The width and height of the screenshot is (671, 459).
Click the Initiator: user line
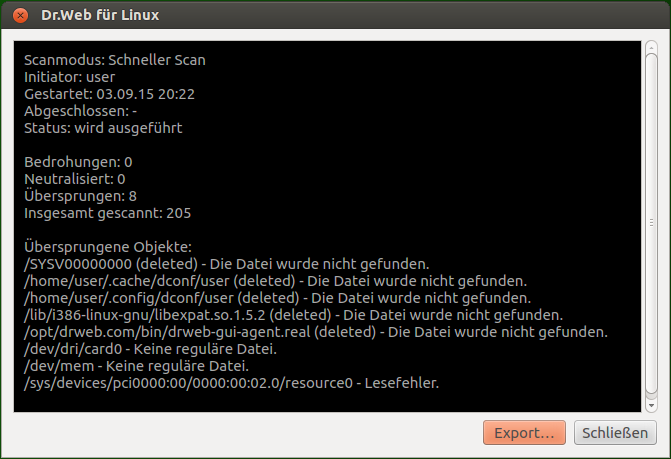point(69,77)
